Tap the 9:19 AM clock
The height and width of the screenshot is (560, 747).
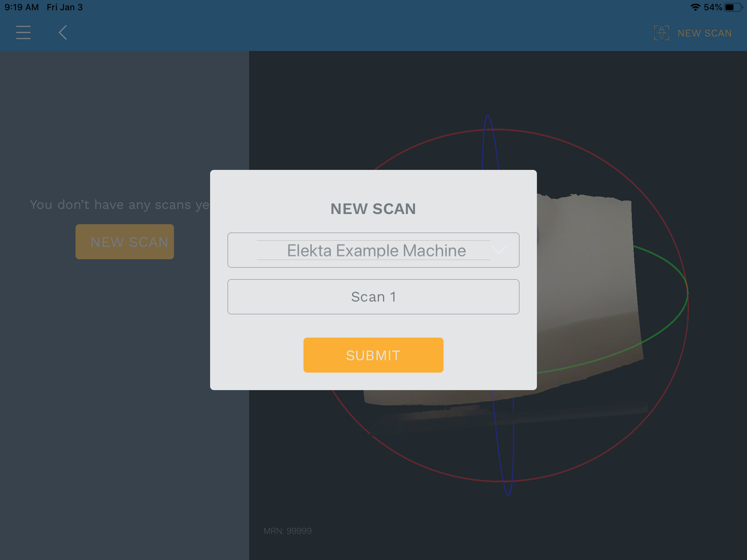click(x=22, y=7)
